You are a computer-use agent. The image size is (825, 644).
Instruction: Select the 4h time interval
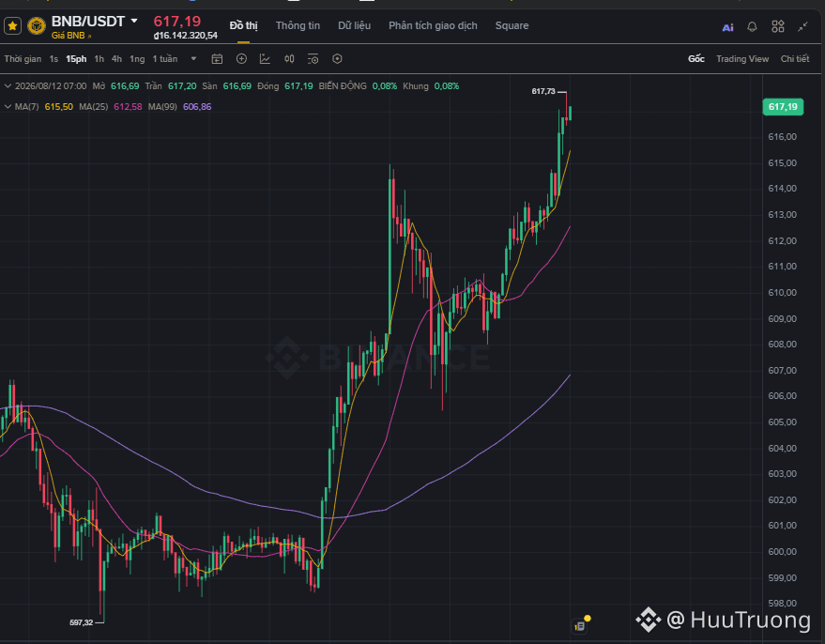click(x=116, y=59)
